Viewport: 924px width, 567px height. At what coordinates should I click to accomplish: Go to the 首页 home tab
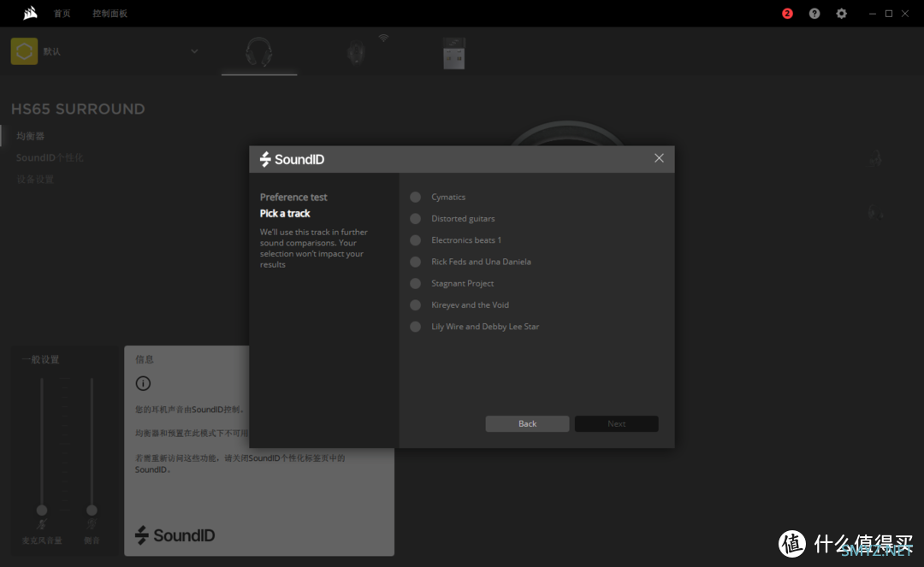[x=62, y=14]
